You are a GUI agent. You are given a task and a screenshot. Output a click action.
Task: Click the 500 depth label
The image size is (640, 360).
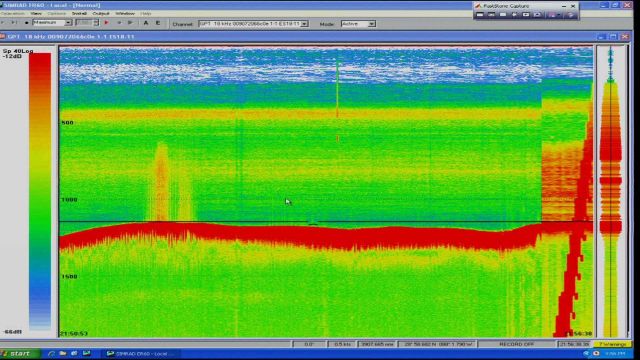click(67, 122)
